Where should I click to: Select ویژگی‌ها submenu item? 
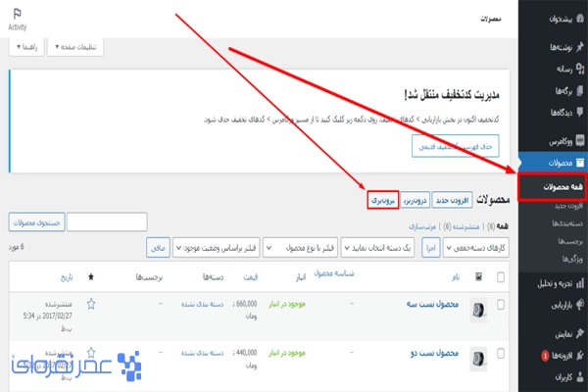coord(572,259)
